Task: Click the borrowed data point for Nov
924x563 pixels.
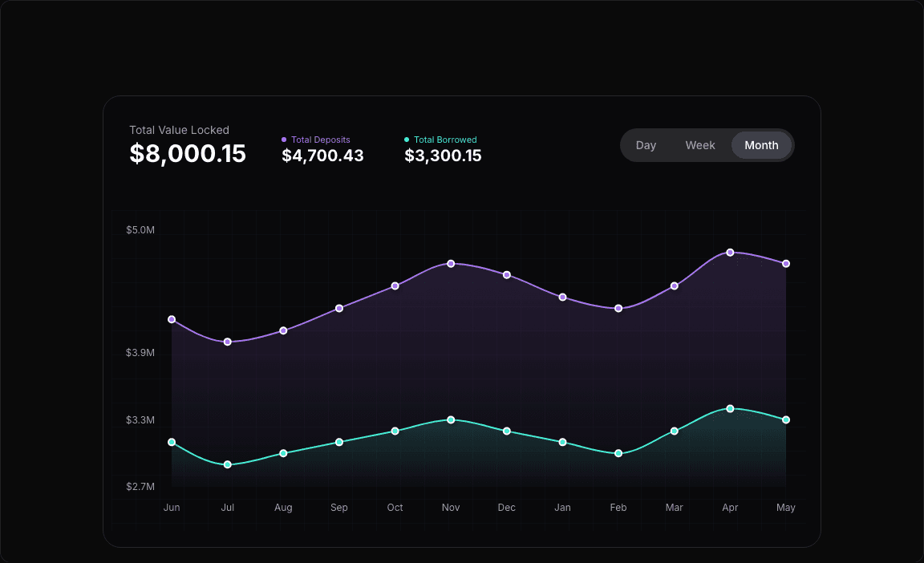Action: tap(451, 420)
